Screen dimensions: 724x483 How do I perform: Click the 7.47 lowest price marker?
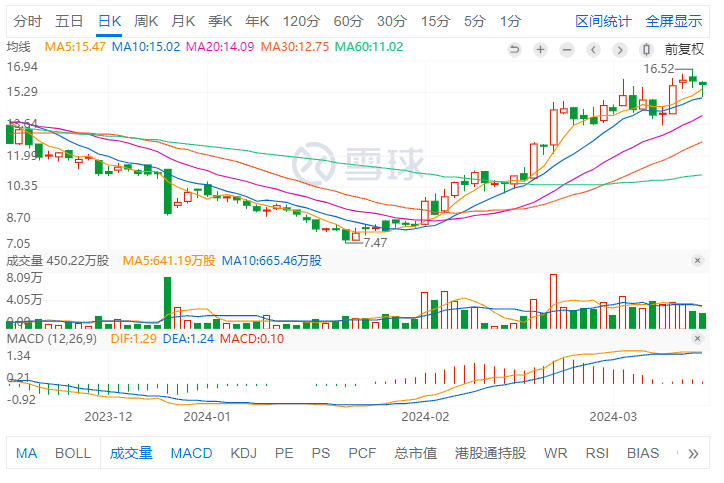coord(375,242)
